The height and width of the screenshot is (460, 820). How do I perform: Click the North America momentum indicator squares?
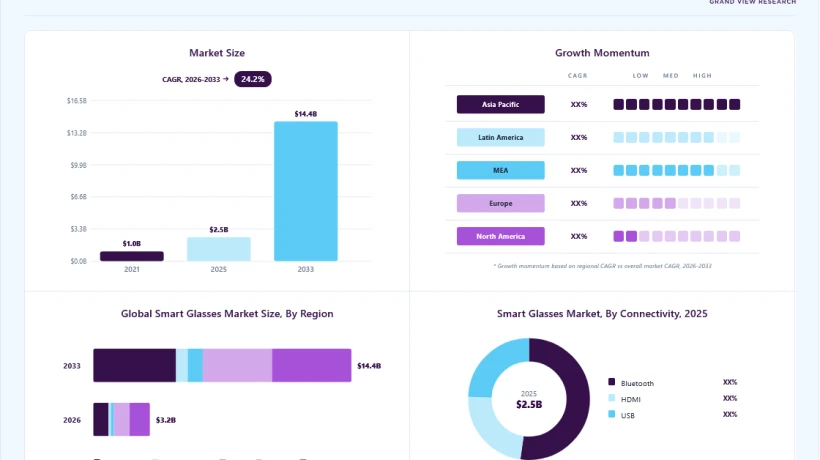[677, 236]
